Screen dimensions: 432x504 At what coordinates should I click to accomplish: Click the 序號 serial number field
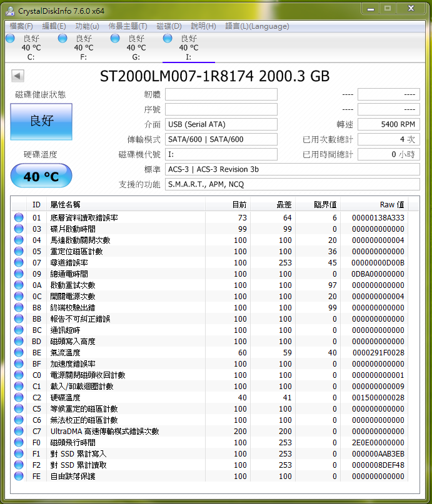[221, 109]
